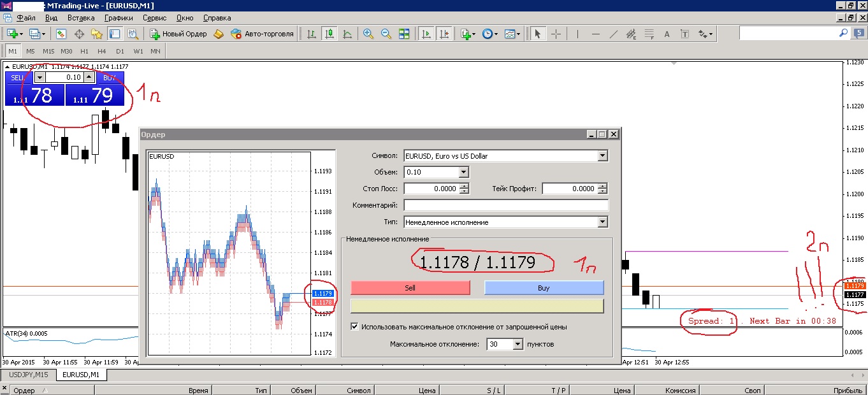This screenshot has width=868, height=395.
Task: Increase Stop Loss using up stepper arrow
Action: click(464, 186)
